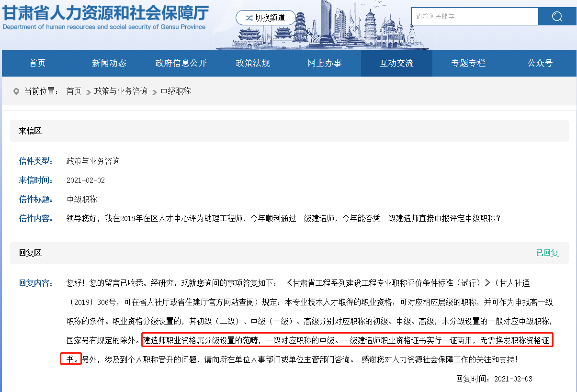This screenshot has height=392, width=577.
Task: Type in the 请输入关键字 search field
Action: click(x=474, y=17)
